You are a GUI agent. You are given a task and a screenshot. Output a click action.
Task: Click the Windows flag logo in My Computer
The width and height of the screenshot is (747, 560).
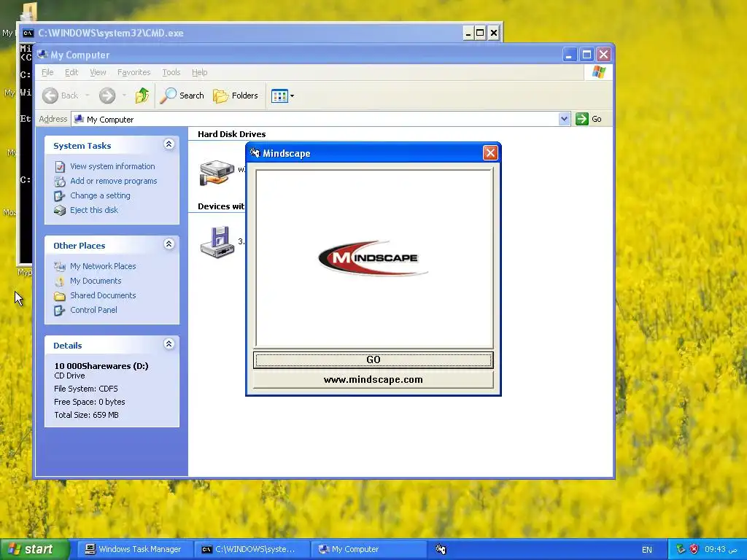(x=599, y=72)
